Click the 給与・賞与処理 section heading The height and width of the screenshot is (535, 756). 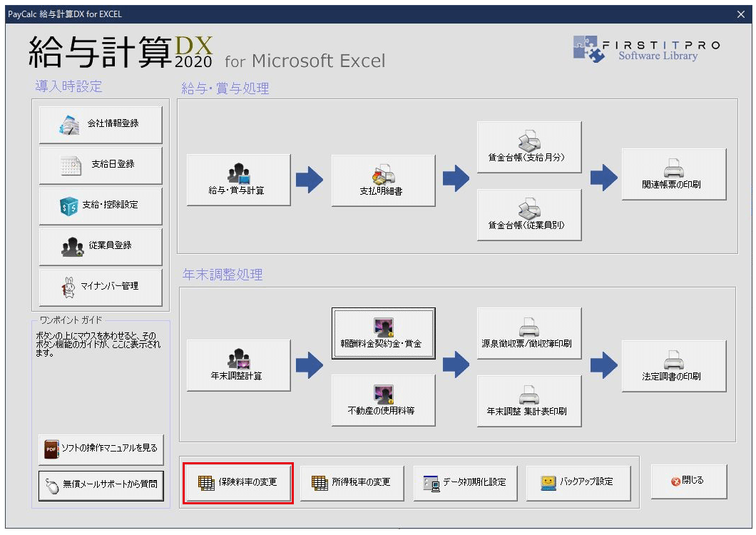tap(225, 88)
